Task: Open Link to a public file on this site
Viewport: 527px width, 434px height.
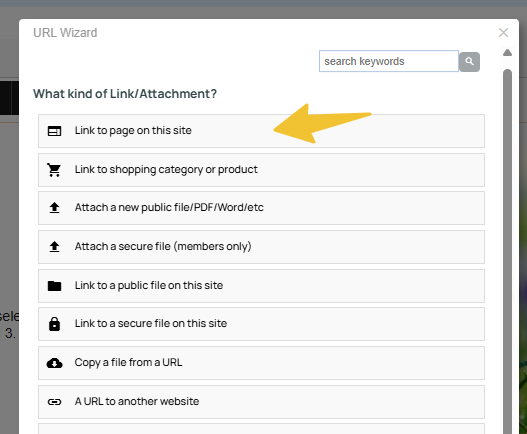Action: click(261, 286)
